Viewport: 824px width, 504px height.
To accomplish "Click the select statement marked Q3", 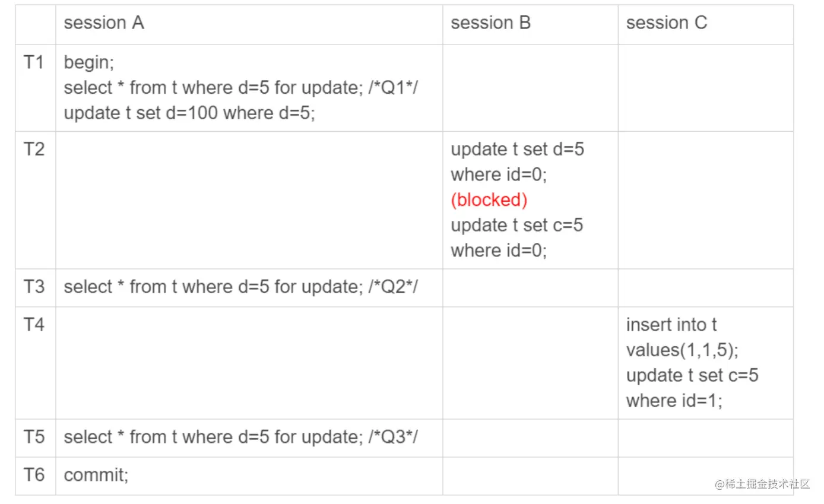I will click(x=241, y=438).
